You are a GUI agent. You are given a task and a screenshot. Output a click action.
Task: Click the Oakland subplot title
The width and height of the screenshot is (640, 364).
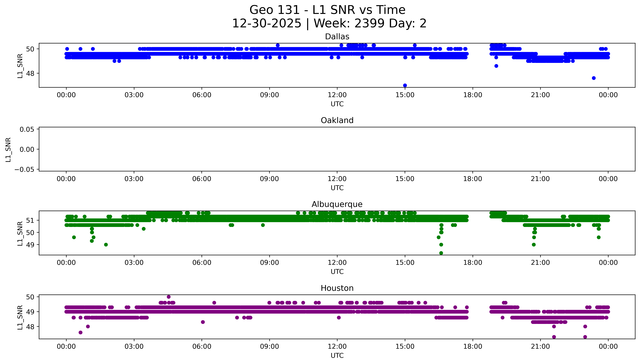pyautogui.click(x=337, y=120)
